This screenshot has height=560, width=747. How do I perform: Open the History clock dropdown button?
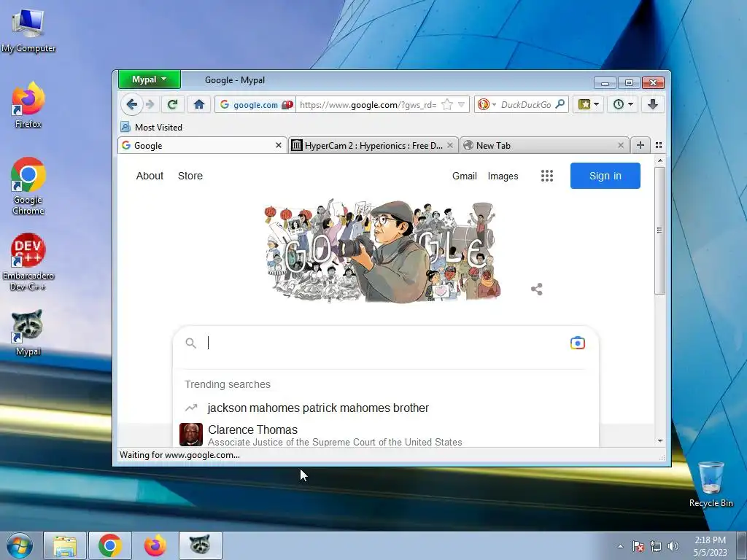(x=623, y=104)
